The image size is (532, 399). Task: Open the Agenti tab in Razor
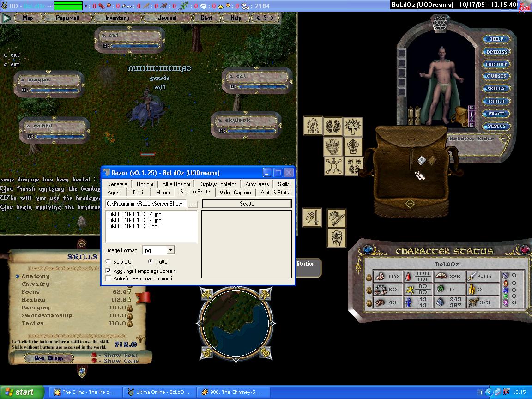pos(115,193)
